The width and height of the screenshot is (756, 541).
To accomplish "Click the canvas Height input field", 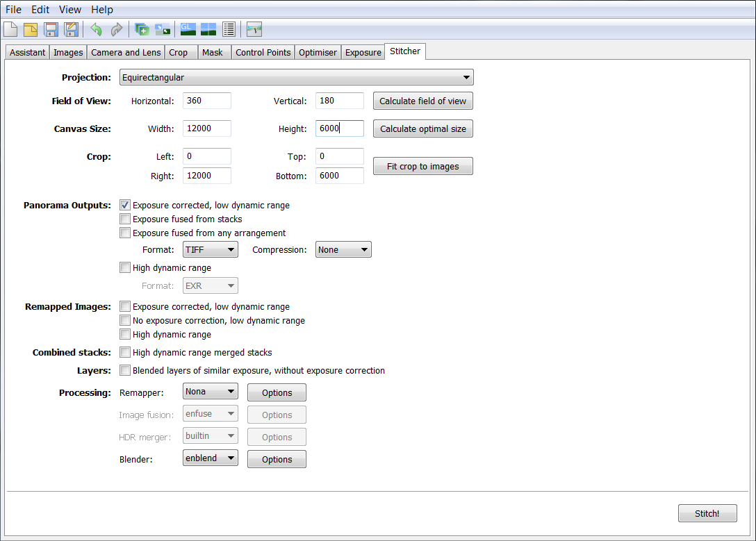I will pyautogui.click(x=339, y=128).
